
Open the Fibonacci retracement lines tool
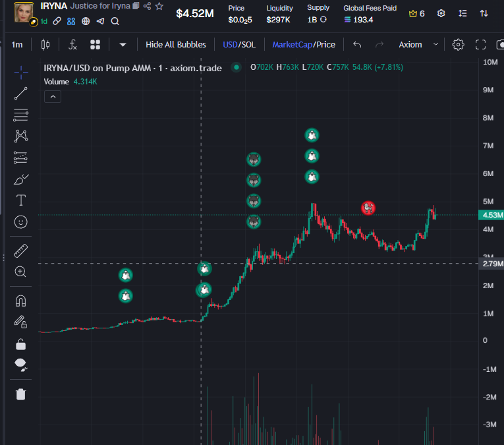(21, 115)
